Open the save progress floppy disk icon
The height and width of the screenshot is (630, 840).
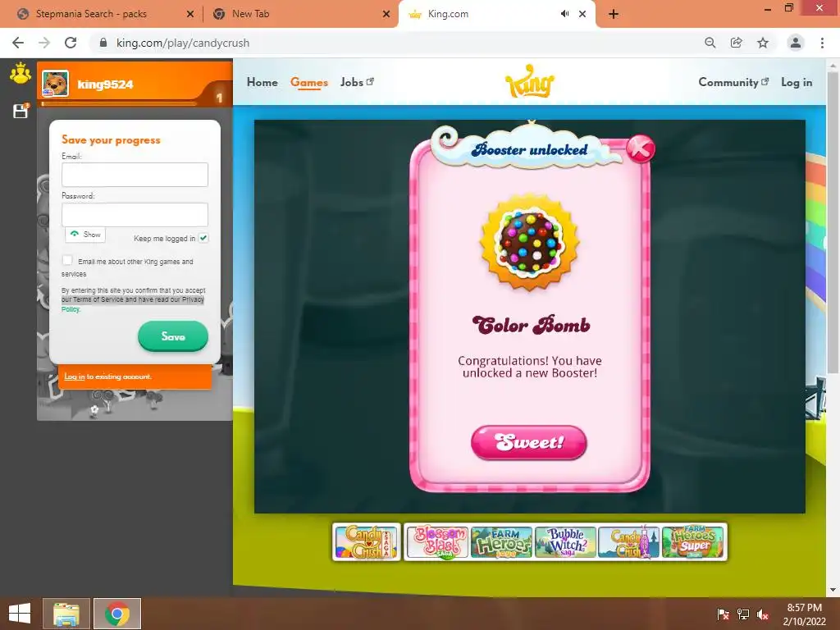tap(21, 111)
